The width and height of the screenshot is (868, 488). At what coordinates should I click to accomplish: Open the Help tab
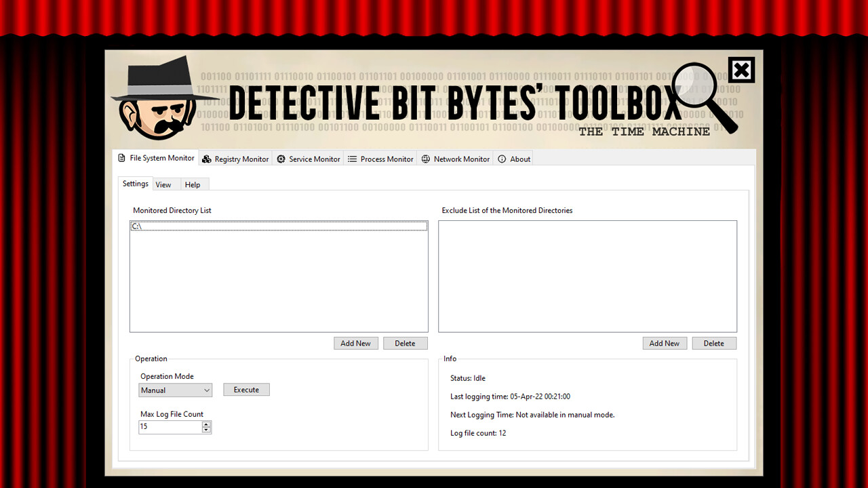pos(193,184)
